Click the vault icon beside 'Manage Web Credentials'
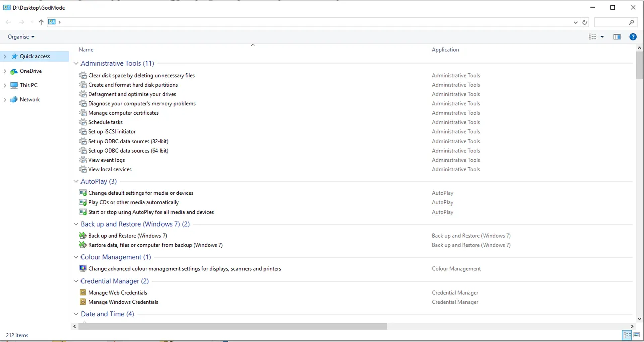644x342 pixels. tap(83, 292)
